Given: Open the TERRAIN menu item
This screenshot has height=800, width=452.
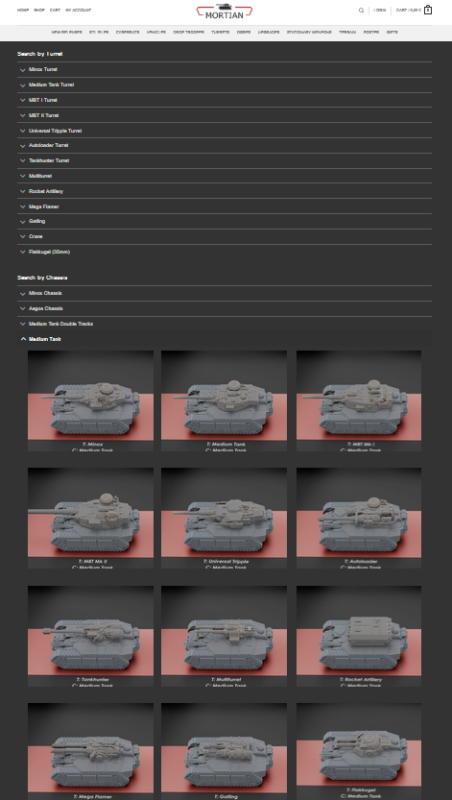Looking at the screenshot, I should 347,32.
